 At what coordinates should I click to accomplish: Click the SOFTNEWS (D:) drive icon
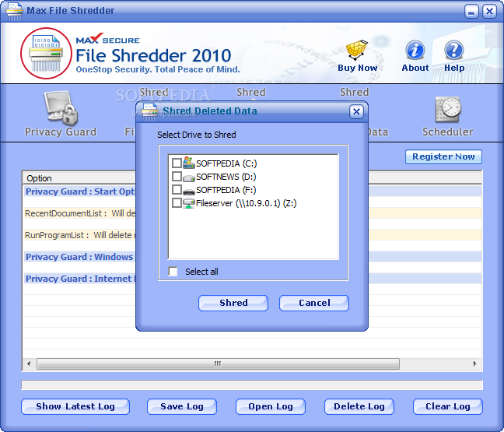pos(189,177)
